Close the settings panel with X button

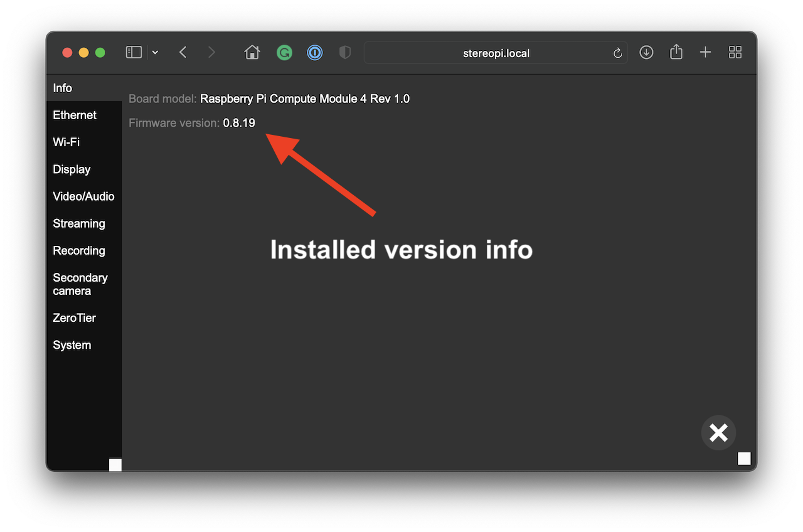tap(718, 433)
